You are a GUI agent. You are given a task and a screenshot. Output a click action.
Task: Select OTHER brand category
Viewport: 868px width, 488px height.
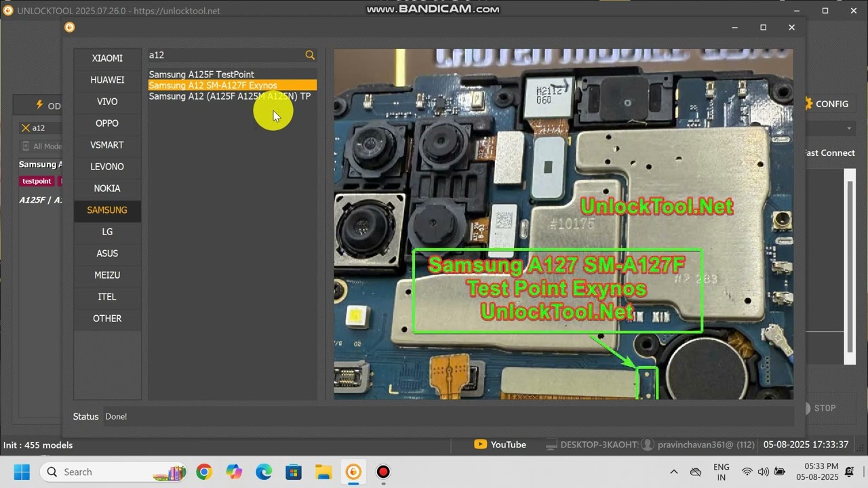[x=107, y=319]
